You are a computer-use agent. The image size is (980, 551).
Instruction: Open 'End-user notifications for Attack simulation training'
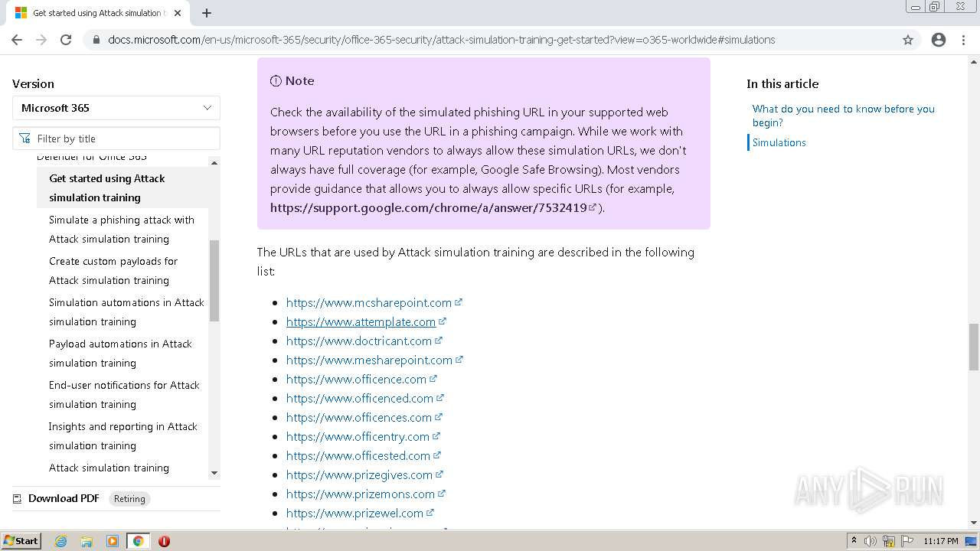tap(122, 394)
